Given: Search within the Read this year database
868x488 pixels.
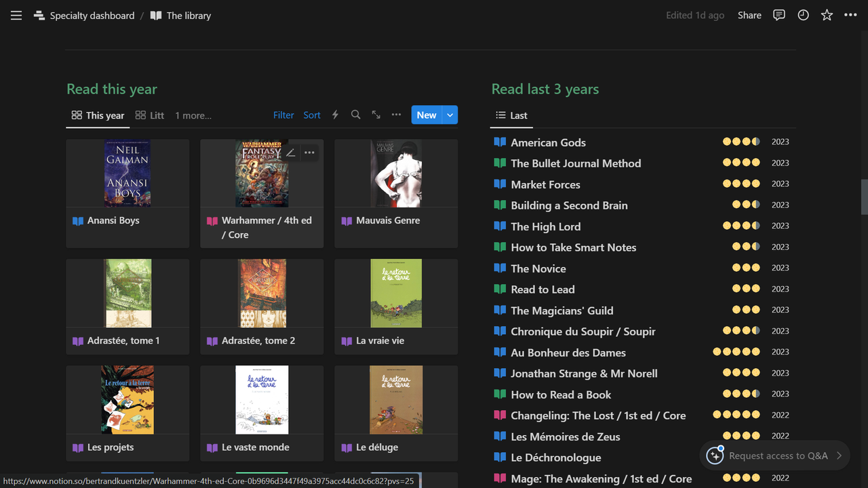Looking at the screenshot, I should click(355, 115).
